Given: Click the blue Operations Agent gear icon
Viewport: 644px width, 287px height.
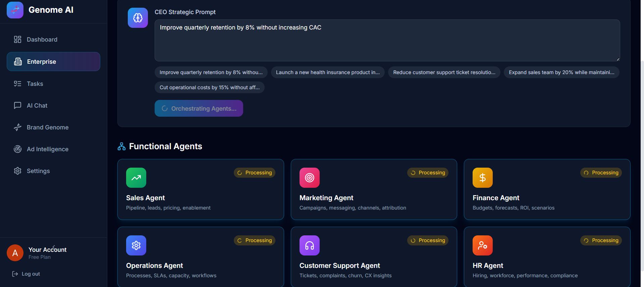Looking at the screenshot, I should coord(136,245).
